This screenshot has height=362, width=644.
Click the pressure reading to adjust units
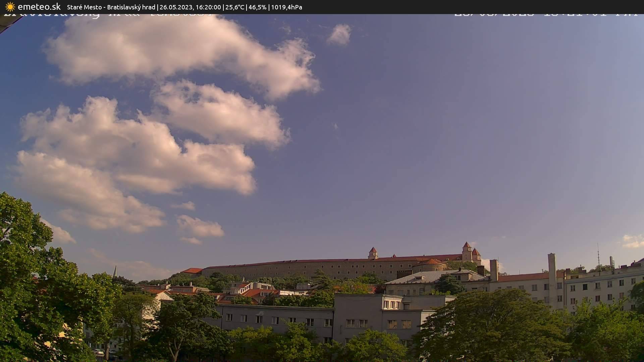[x=286, y=7]
